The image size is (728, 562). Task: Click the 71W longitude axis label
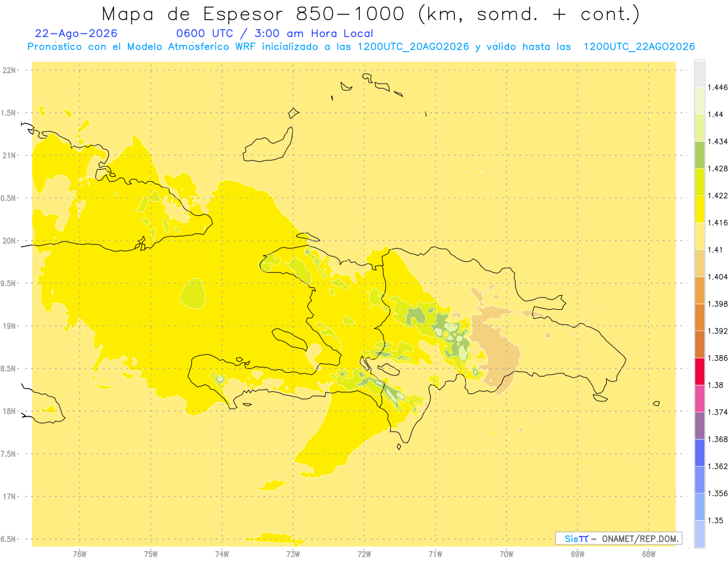[435, 554]
